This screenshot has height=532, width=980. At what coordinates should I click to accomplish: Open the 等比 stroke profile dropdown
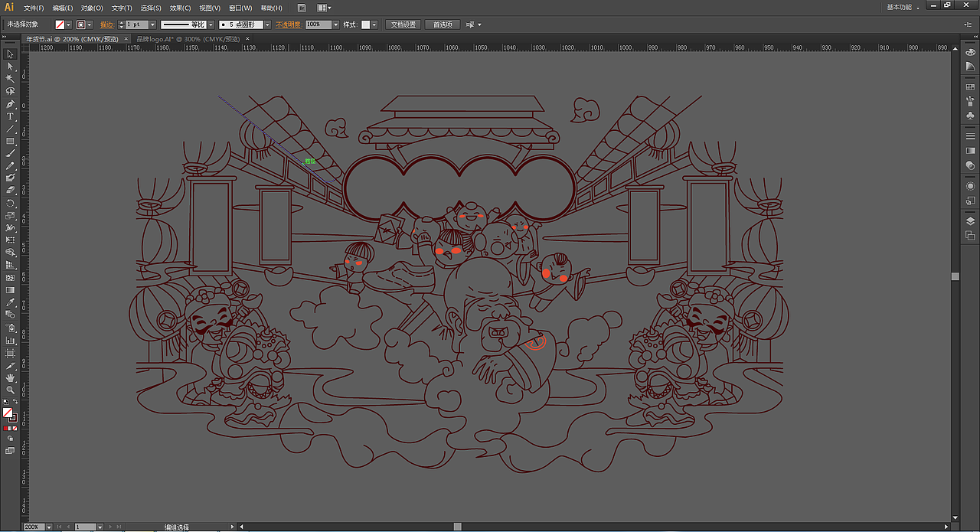[211, 24]
